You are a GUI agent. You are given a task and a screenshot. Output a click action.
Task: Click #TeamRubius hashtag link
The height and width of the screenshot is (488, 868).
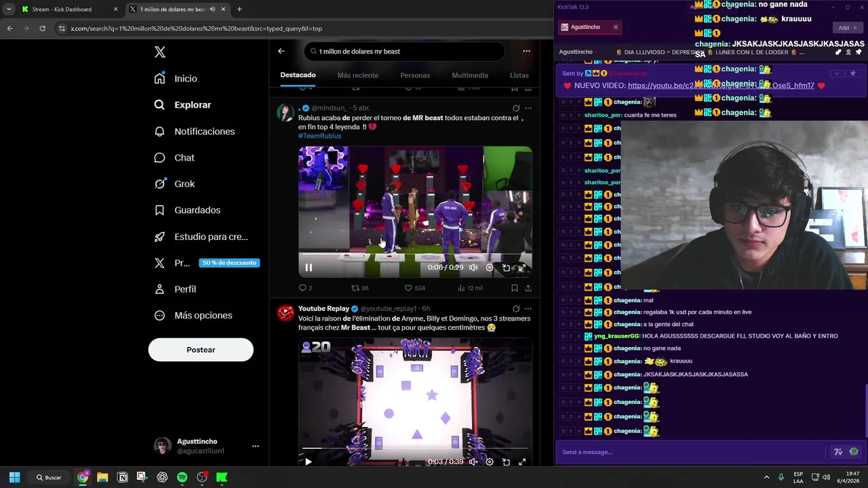click(x=320, y=136)
